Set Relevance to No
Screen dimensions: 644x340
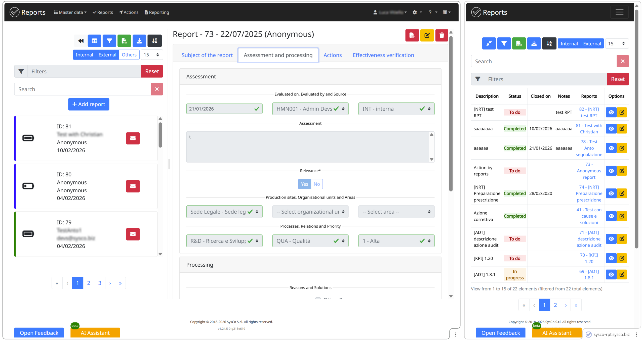[316, 184]
